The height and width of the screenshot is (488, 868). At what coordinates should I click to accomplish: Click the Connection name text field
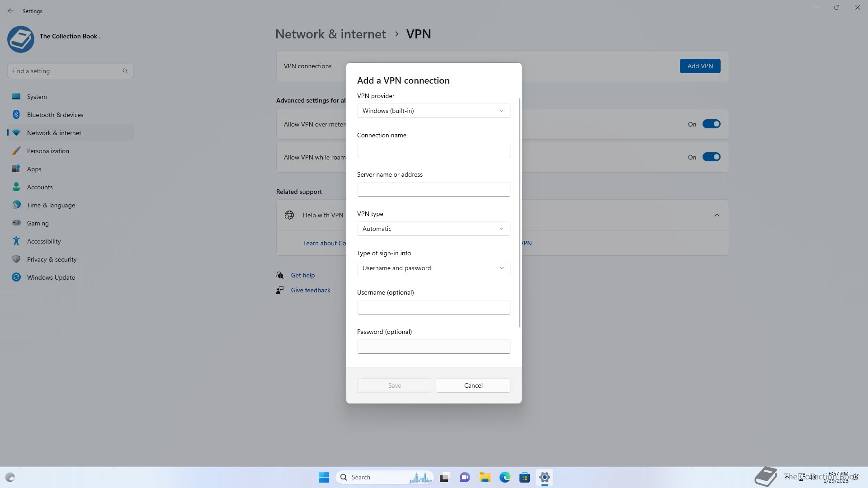pyautogui.click(x=434, y=150)
